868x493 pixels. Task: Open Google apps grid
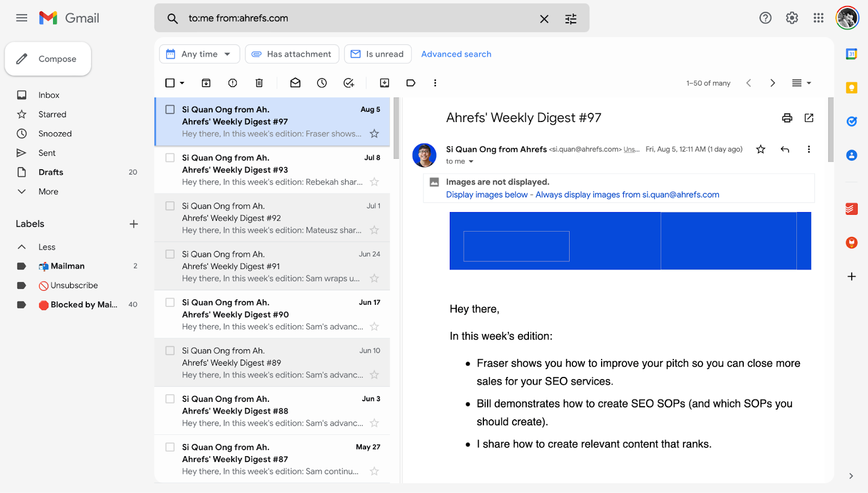(819, 18)
